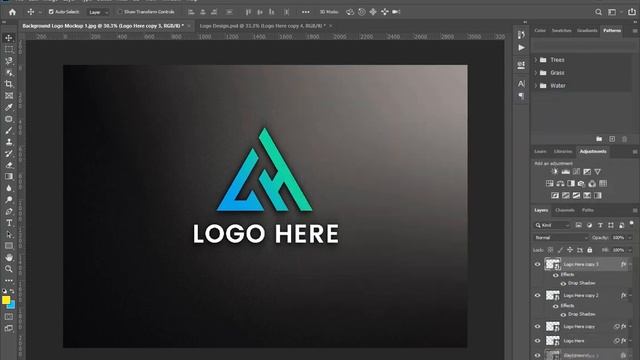Delete pattern using trash icon
The image size is (640, 360).
pos(624,139)
